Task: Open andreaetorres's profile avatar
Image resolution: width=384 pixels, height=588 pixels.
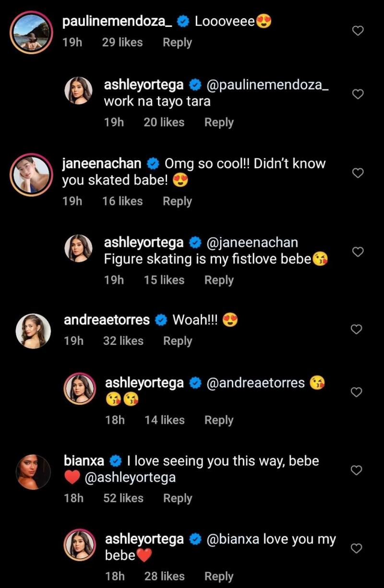Action: point(33,331)
